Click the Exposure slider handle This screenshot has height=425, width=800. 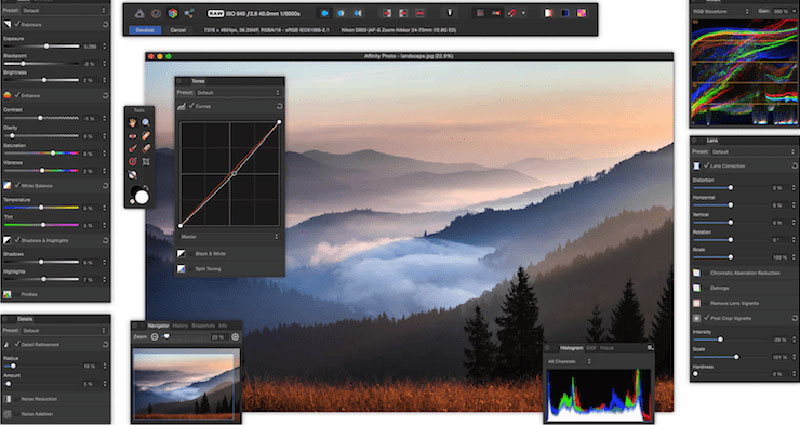46,46
